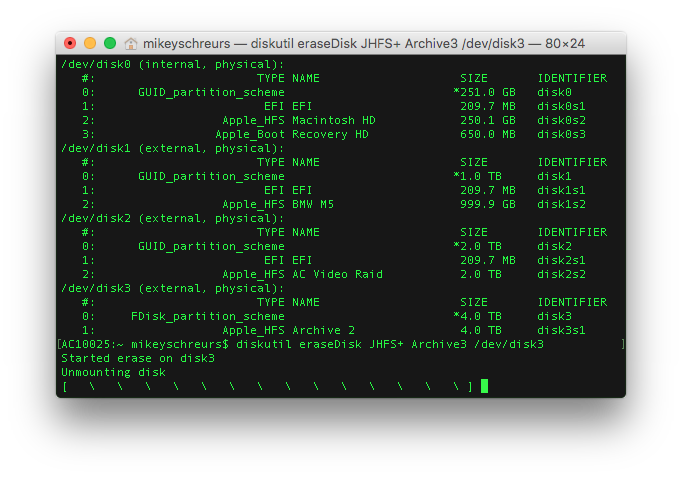The height and width of the screenshot is (478, 682).
Task: Click the 'disk0s3' identifier
Action: pyautogui.click(x=561, y=134)
